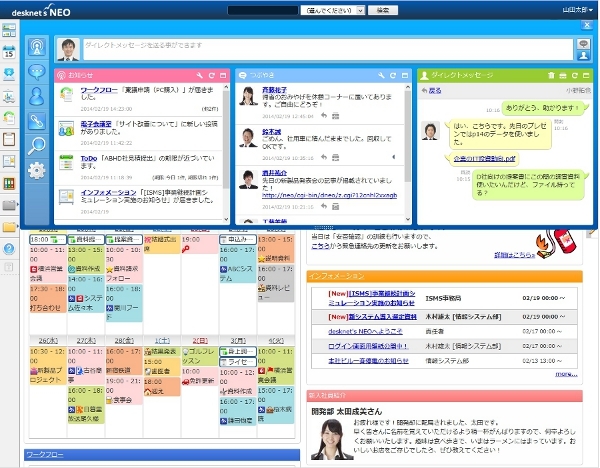Open the 19:00 key schedule entry
Screen dimensions: 600x468
point(200,244)
